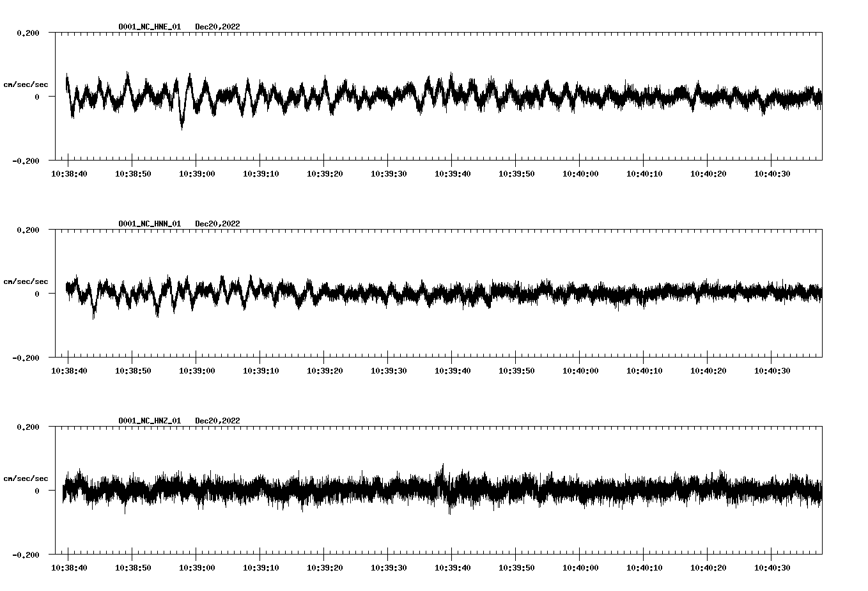Click the 10:38:50 time label under HNN plot
This screenshot has width=868, height=591.
[x=132, y=370]
